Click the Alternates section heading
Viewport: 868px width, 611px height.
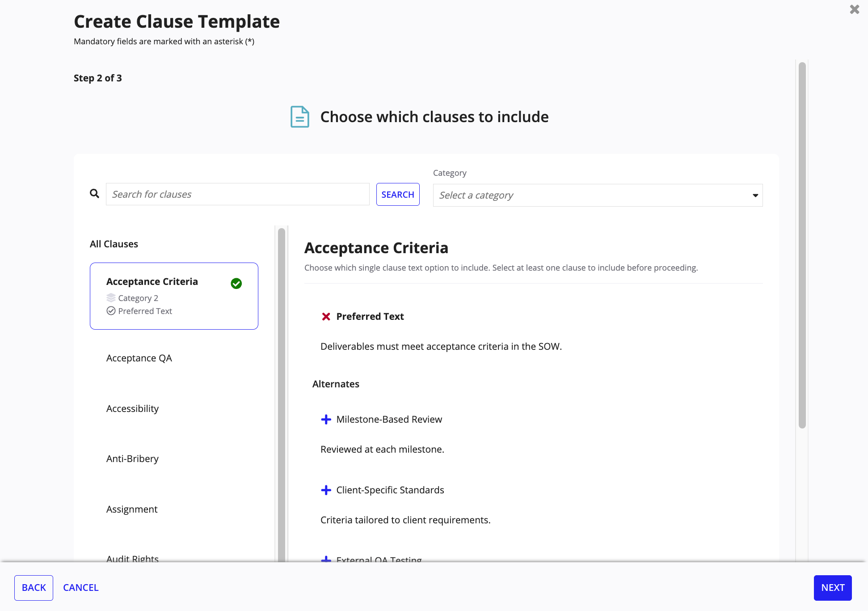(x=336, y=384)
